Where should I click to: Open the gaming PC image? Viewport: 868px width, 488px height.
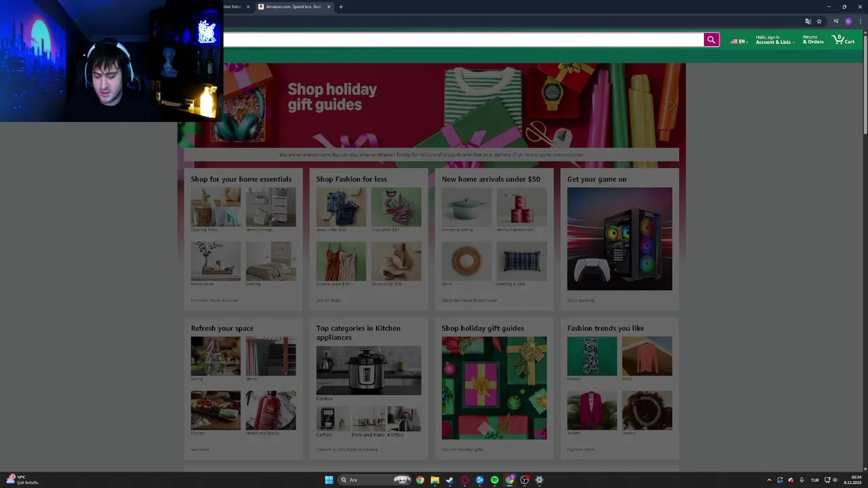tap(620, 239)
